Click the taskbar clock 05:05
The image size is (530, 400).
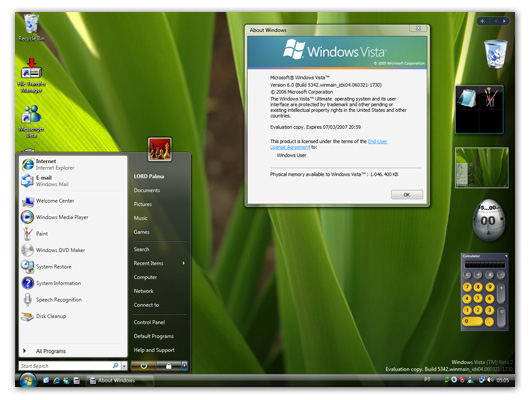[x=503, y=380]
